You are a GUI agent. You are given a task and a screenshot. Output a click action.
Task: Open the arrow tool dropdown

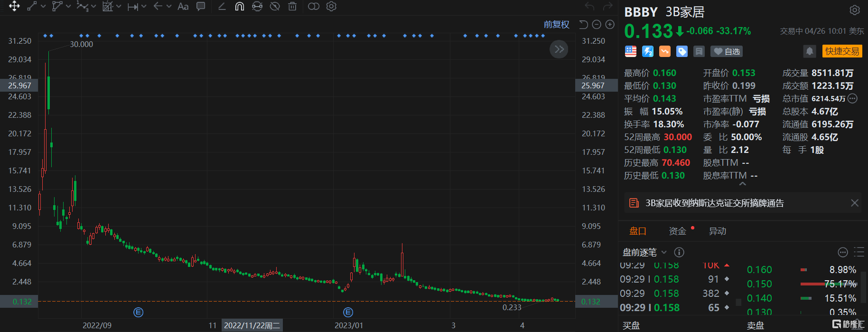click(x=169, y=7)
